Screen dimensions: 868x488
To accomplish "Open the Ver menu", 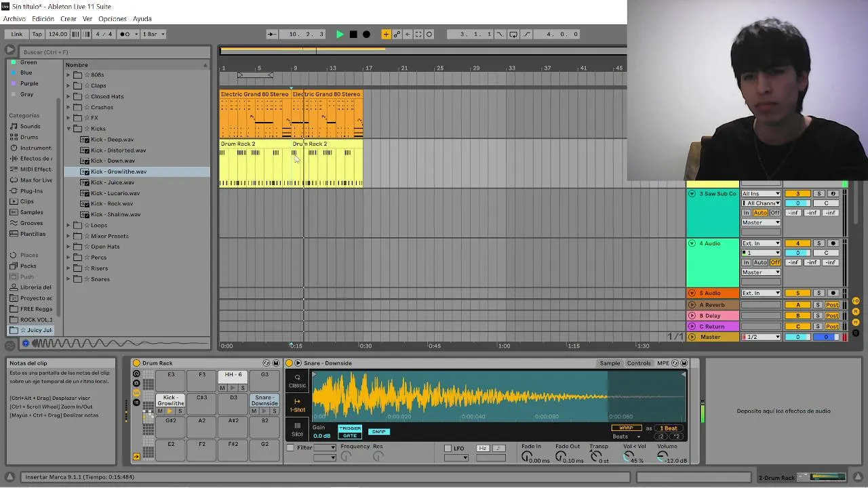I will (x=87, y=19).
